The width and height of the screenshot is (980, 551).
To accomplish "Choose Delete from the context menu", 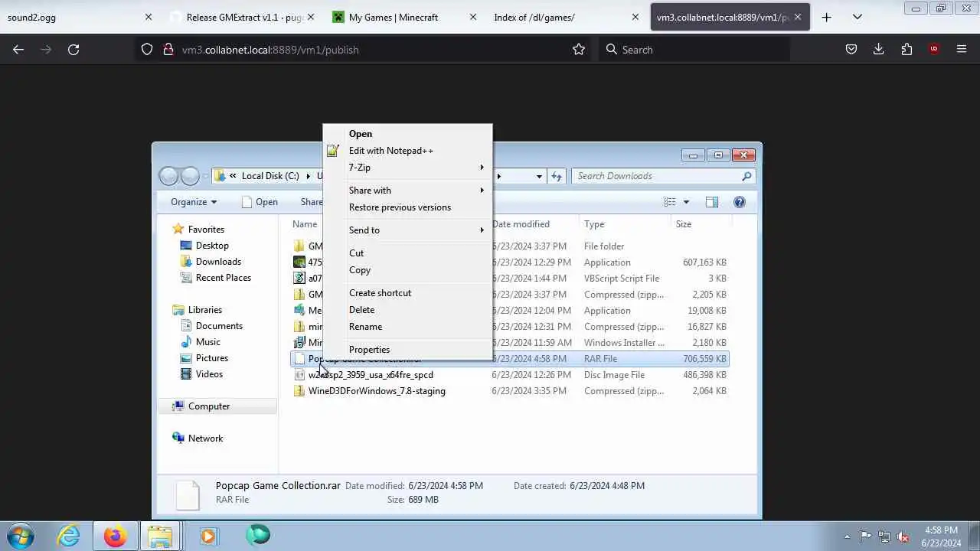I will click(x=408, y=310).
